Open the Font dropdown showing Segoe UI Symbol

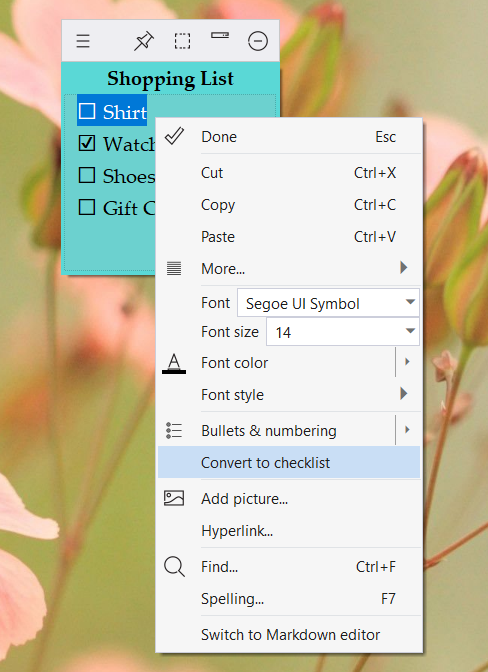pyautogui.click(x=328, y=303)
